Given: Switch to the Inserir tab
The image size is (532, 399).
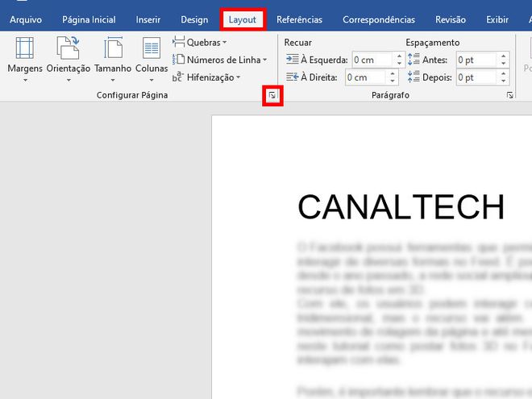Looking at the screenshot, I should pyautogui.click(x=148, y=19).
